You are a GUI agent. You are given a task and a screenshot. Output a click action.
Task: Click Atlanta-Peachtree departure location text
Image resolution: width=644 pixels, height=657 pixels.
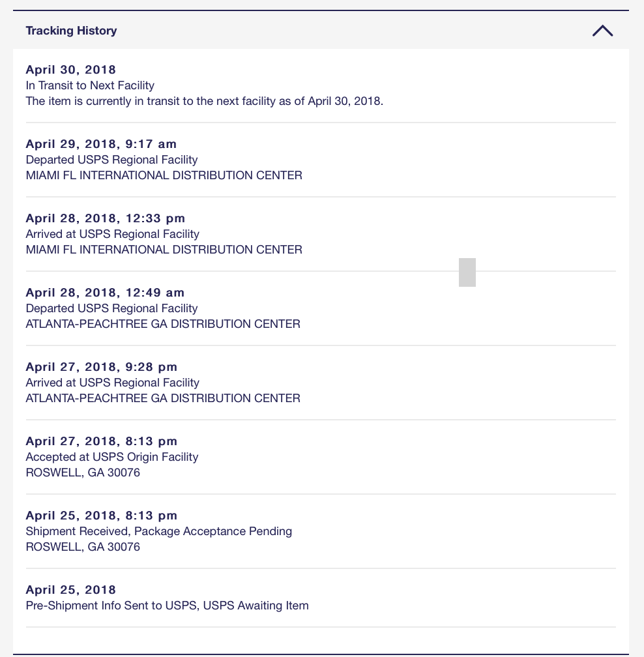pyautogui.click(x=163, y=324)
